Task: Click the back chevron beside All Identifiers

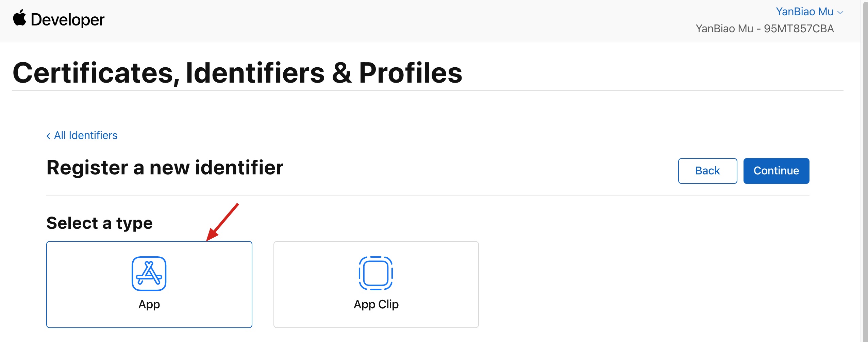Action: point(48,136)
